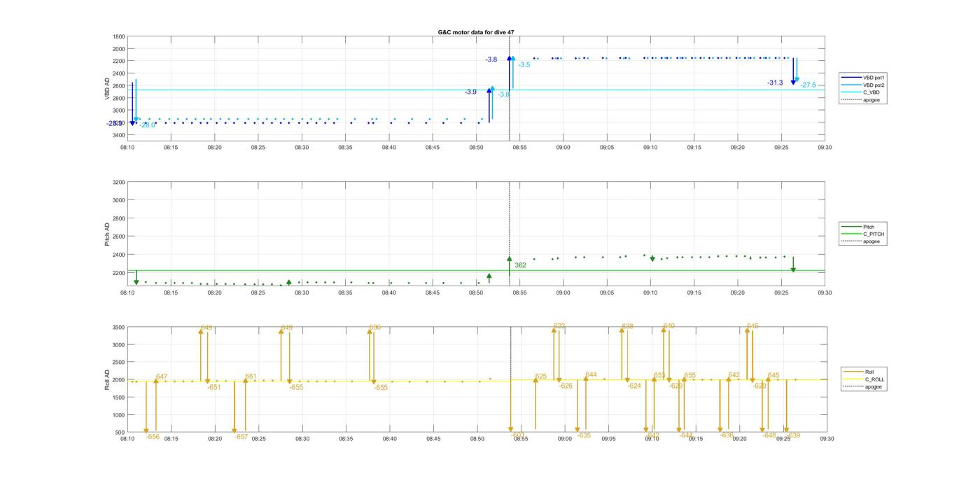Image resolution: width=980 pixels, height=485 pixels.
Task: Click the "362" pitch annotation
Action: [x=520, y=265]
